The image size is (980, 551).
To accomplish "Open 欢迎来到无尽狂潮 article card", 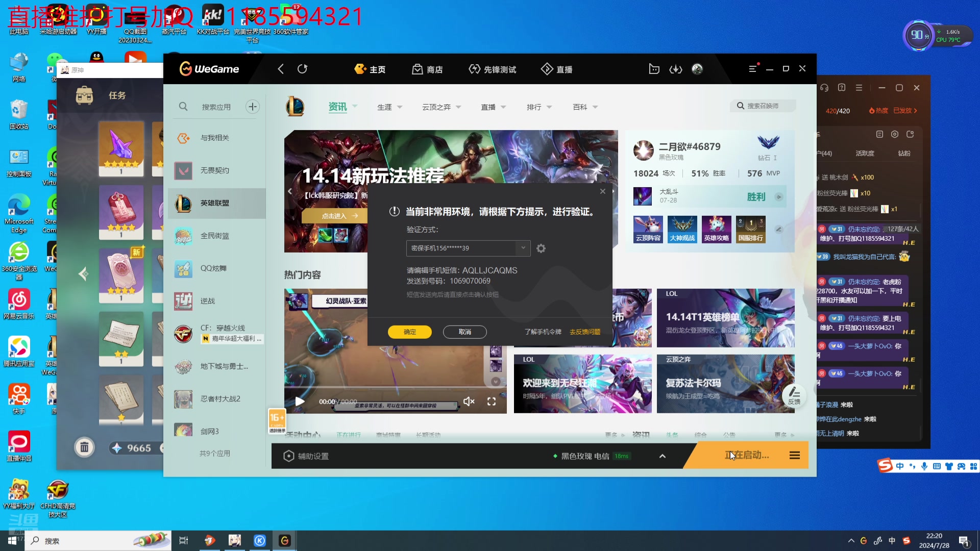I will tap(583, 384).
